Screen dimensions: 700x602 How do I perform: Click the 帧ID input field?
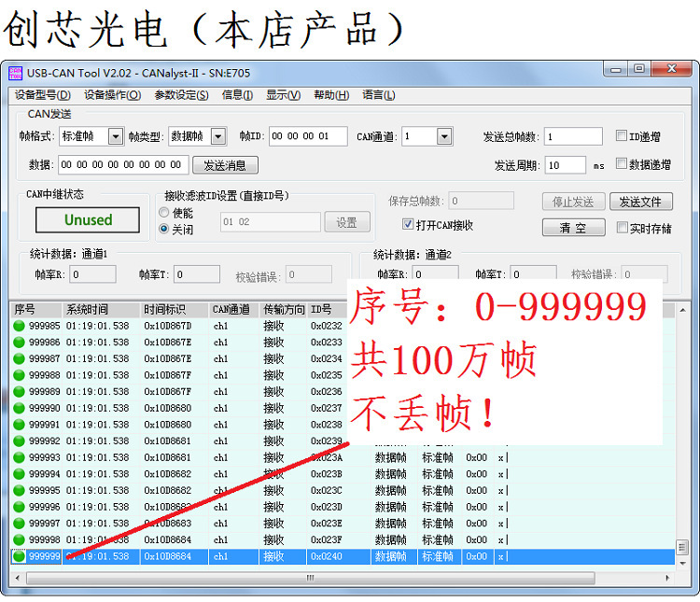[308, 136]
